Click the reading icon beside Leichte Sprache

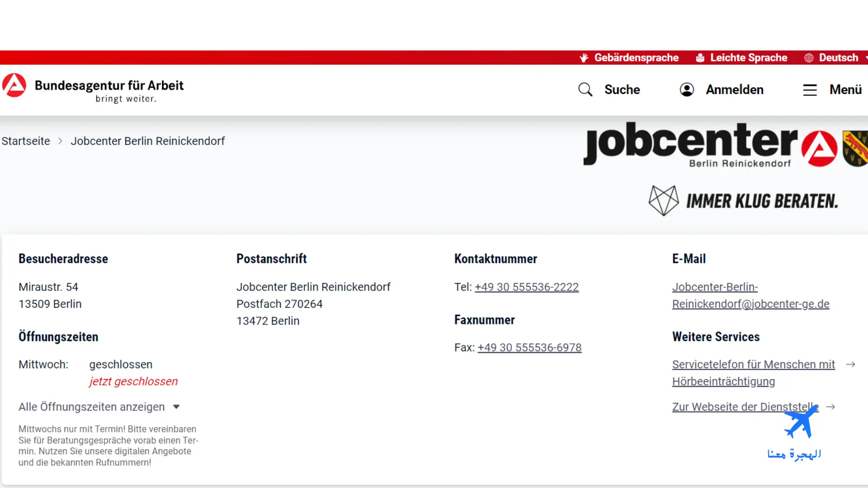tap(700, 58)
